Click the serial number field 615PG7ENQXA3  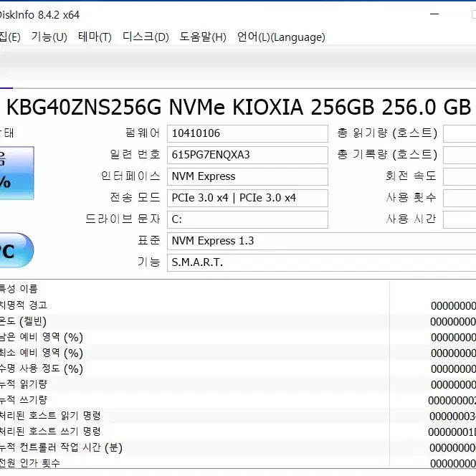tap(247, 155)
